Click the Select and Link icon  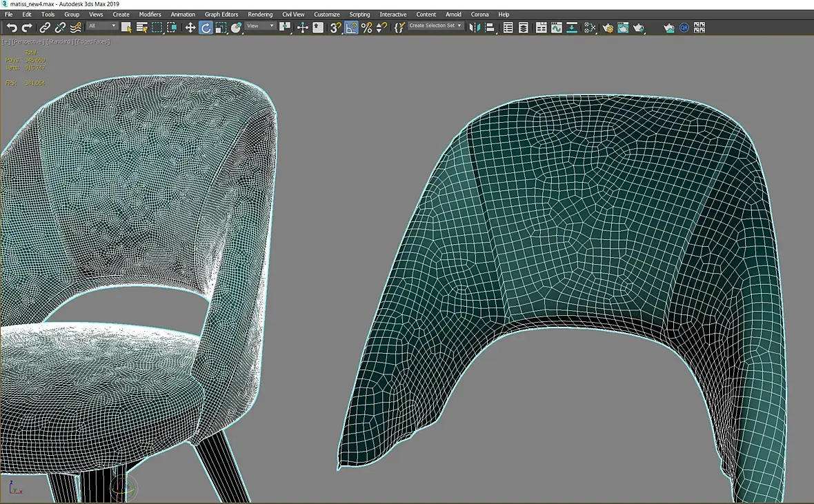[x=45, y=28]
